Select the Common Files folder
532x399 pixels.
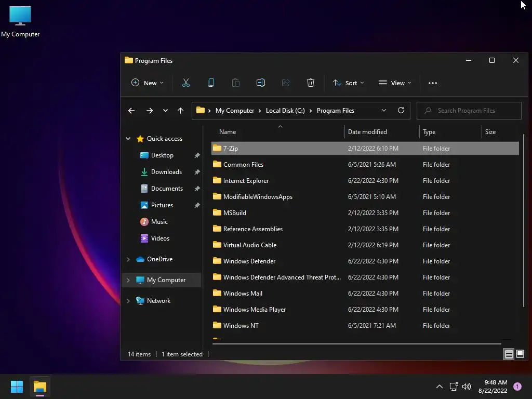365,165
